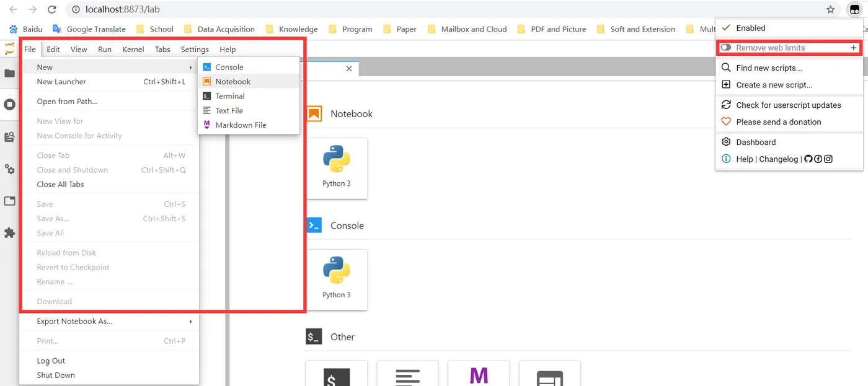Launch the Text File card under Other
Image resolution: width=868 pixels, height=386 pixels.
(407, 374)
